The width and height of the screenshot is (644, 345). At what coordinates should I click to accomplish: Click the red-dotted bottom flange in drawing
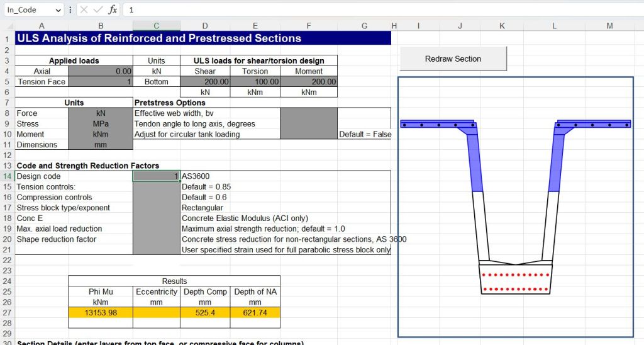[x=516, y=281]
